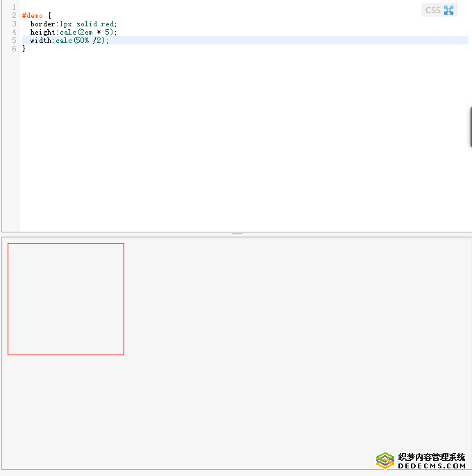Click the dark tab on the right edge
The width and height of the screenshot is (472, 476).
tap(470, 127)
